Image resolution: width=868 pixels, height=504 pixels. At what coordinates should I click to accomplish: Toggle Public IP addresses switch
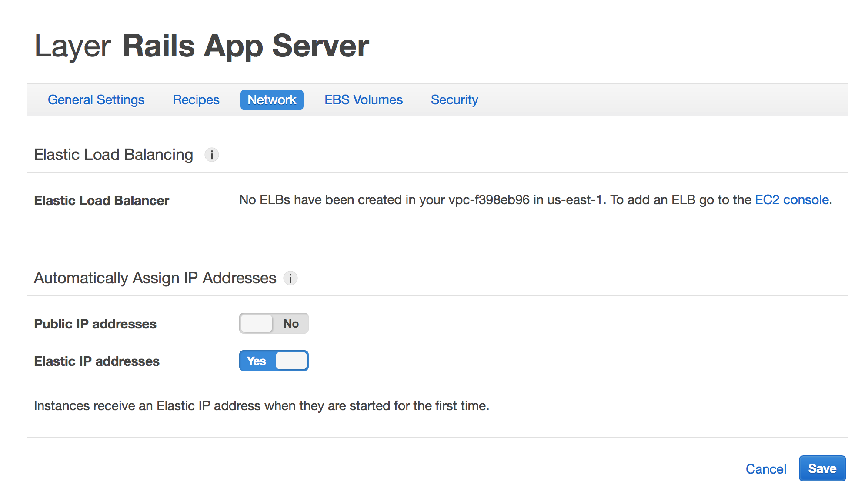pyautogui.click(x=274, y=323)
